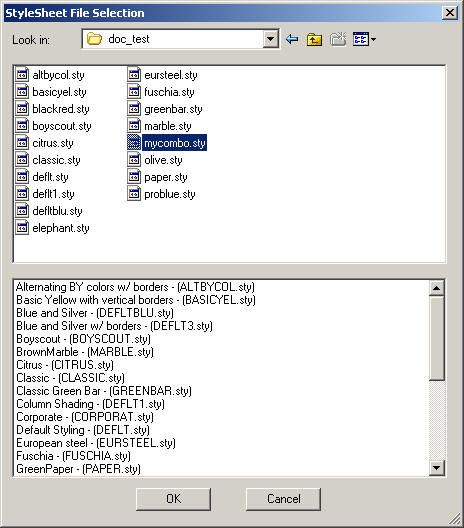464x528 pixels.
Task: Click the Cancel button
Action: [283, 499]
